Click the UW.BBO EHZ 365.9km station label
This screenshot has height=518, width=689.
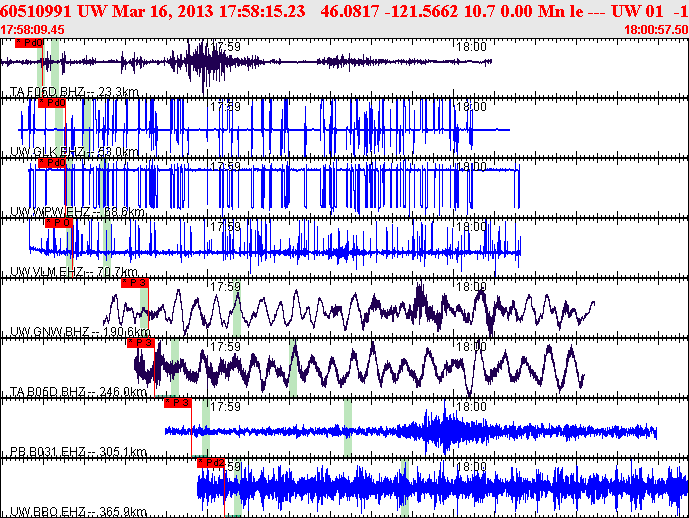(79, 512)
